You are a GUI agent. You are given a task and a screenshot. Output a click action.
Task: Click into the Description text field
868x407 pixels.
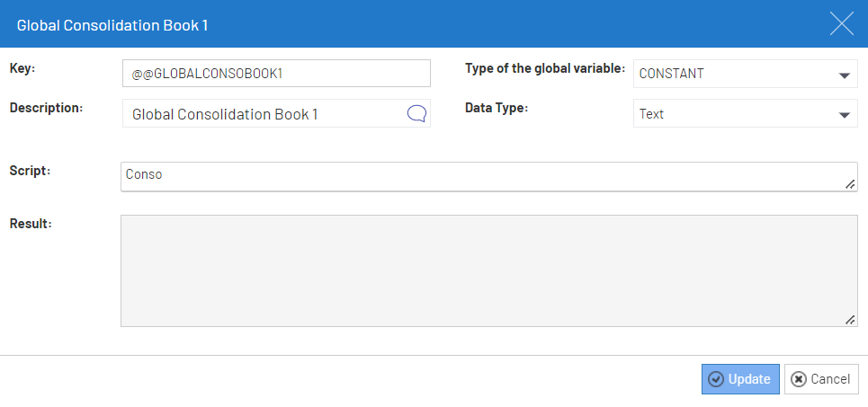[265, 114]
